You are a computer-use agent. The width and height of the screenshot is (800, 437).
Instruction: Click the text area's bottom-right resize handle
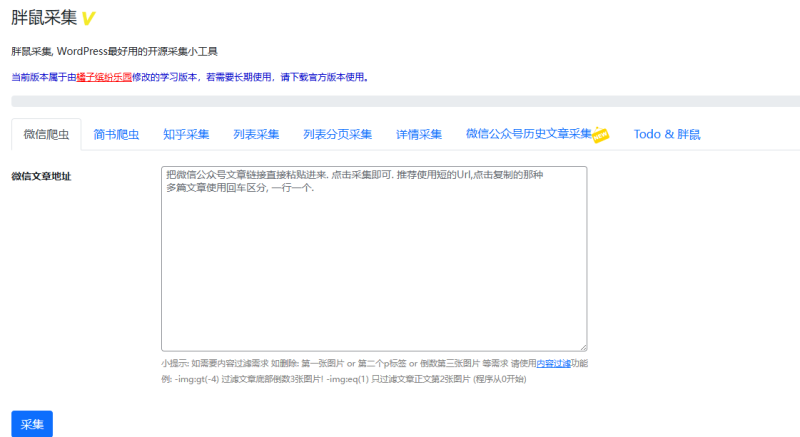[x=582, y=346]
